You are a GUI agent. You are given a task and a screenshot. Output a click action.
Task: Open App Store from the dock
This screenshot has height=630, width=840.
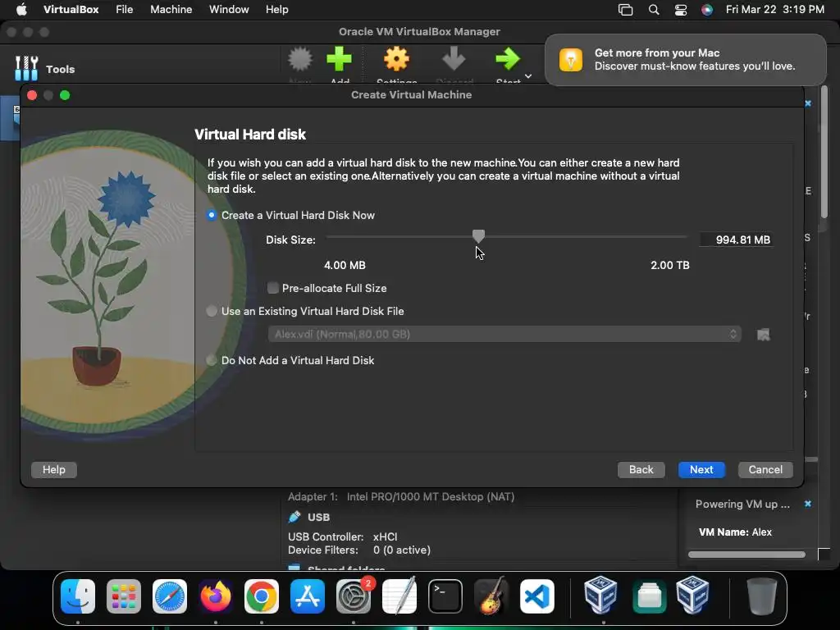click(x=308, y=596)
